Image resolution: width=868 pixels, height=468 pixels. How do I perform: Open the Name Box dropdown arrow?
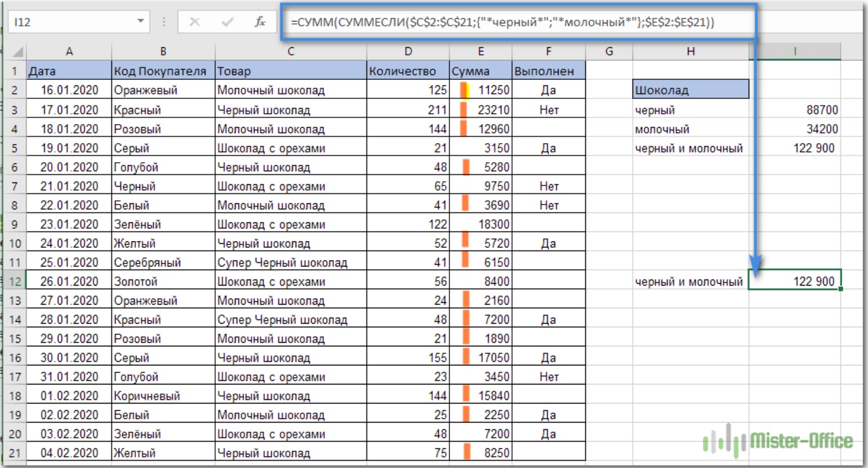click(141, 21)
